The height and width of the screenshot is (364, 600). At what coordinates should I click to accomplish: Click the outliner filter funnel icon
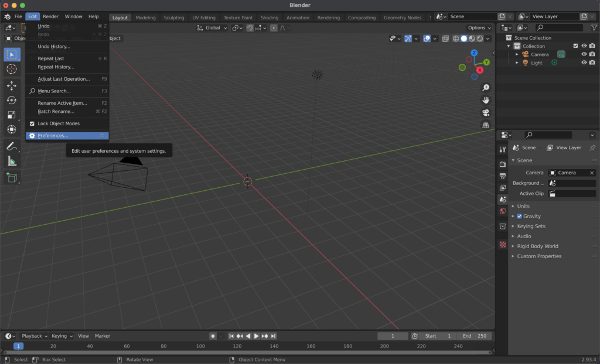pos(594,28)
